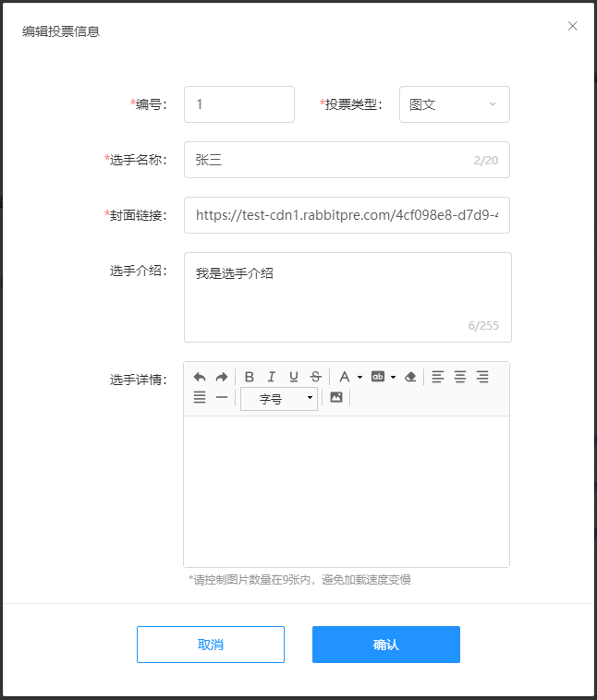Align text center
This screenshot has height=700, width=597.
[x=460, y=377]
